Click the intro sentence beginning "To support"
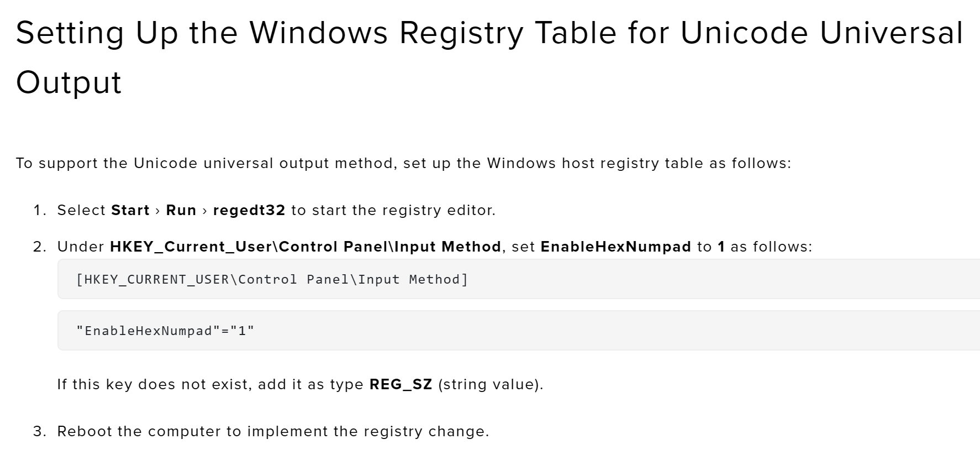Image resolution: width=980 pixels, height=460 pixels. (403, 164)
